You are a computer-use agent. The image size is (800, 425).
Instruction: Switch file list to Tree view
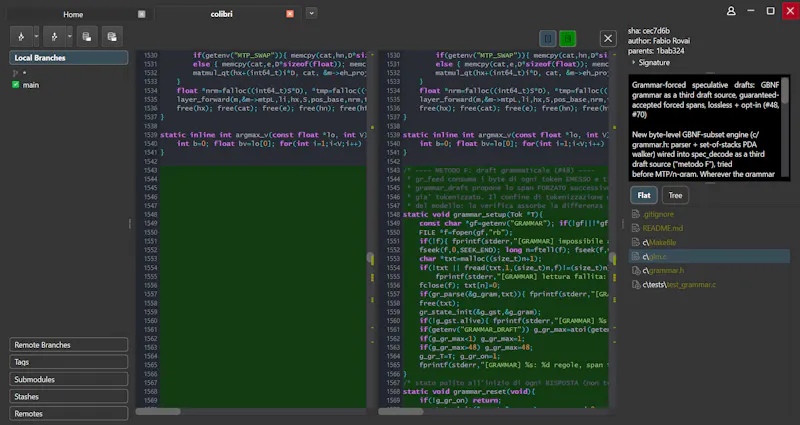point(676,195)
